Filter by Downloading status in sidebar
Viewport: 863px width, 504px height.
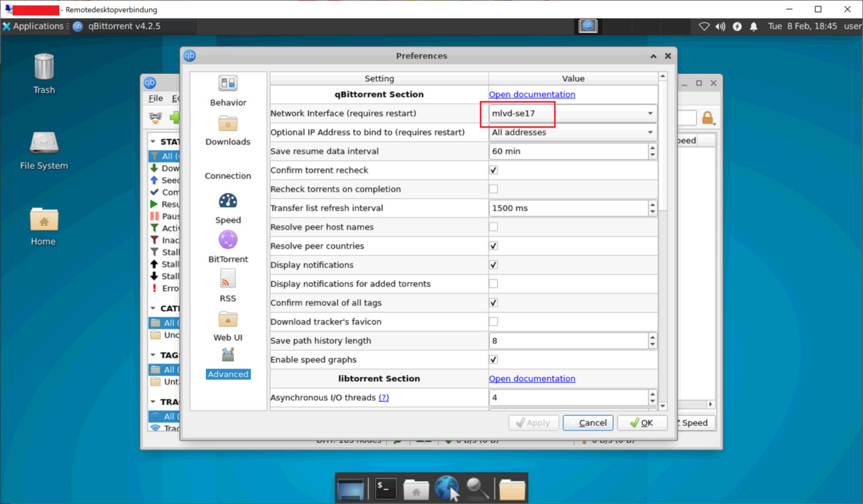[x=165, y=168]
